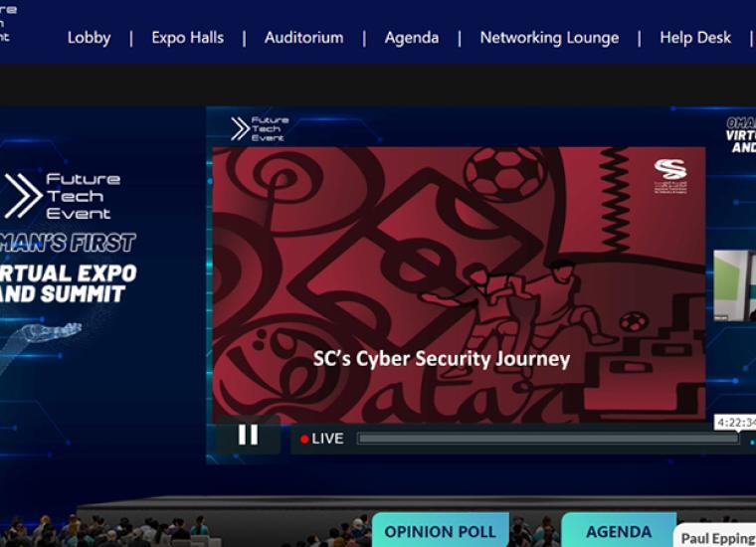
Task: Open the Help Desk
Action: [695, 38]
